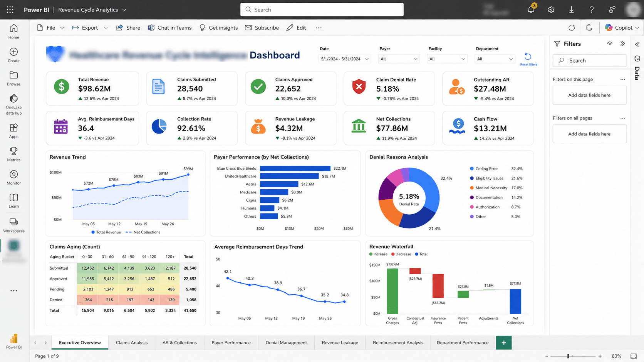This screenshot has width=644, height=362.
Task: Open Metrics in the sidebar
Action: click(x=13, y=154)
